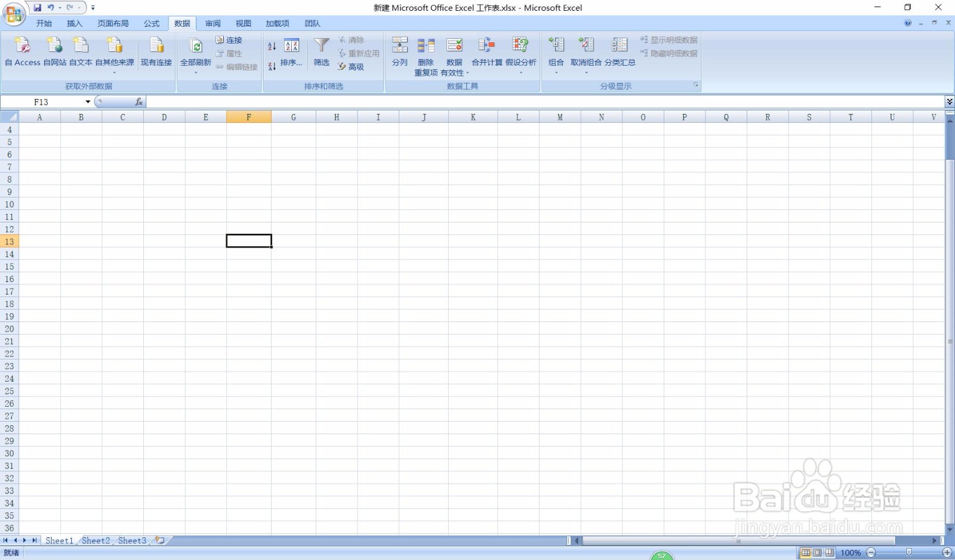Viewport: 955px width, 560px height.
Task: Open Text to Columns (分列)
Action: coord(400,51)
